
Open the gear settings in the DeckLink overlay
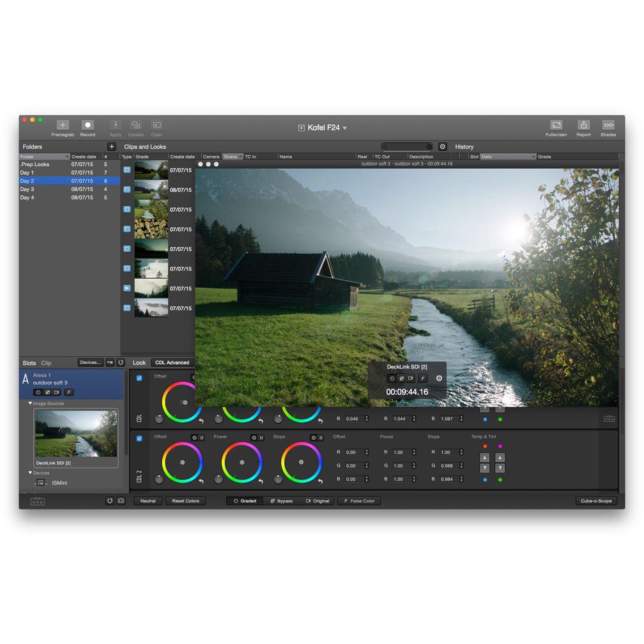(x=438, y=379)
